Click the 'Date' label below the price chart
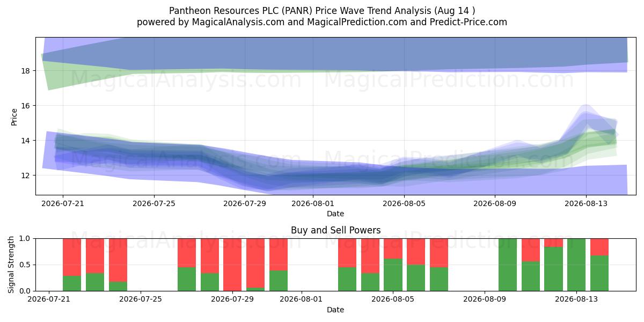Image resolution: width=644 pixels, height=322 pixels. pos(335,214)
